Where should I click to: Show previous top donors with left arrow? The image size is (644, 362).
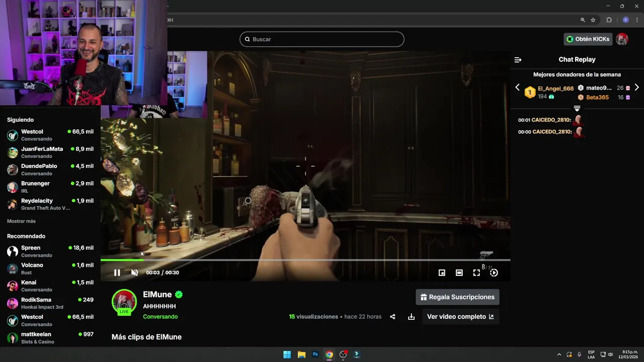point(517,87)
